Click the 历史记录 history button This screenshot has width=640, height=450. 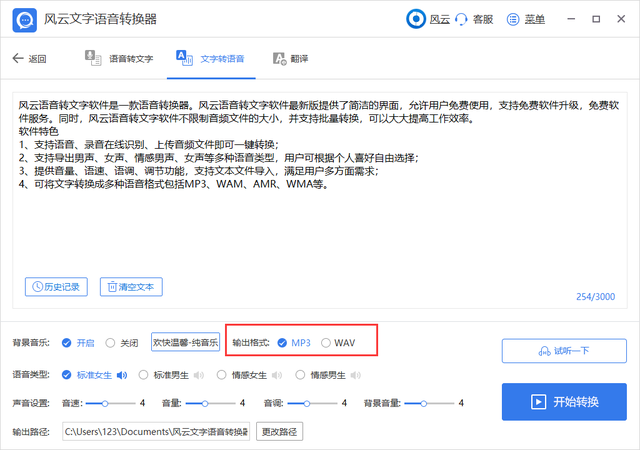pyautogui.click(x=57, y=287)
